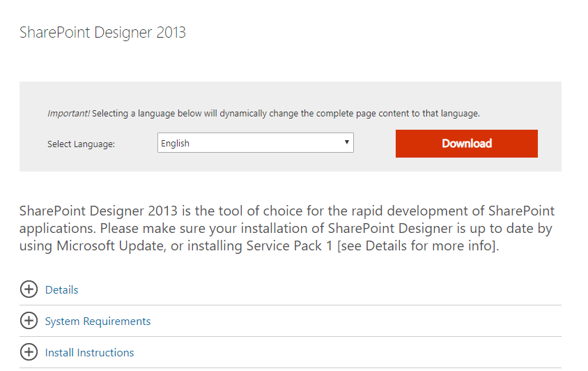Show the Install Instructions section link
Image resolution: width=588 pixels, height=371 pixels.
[89, 353]
